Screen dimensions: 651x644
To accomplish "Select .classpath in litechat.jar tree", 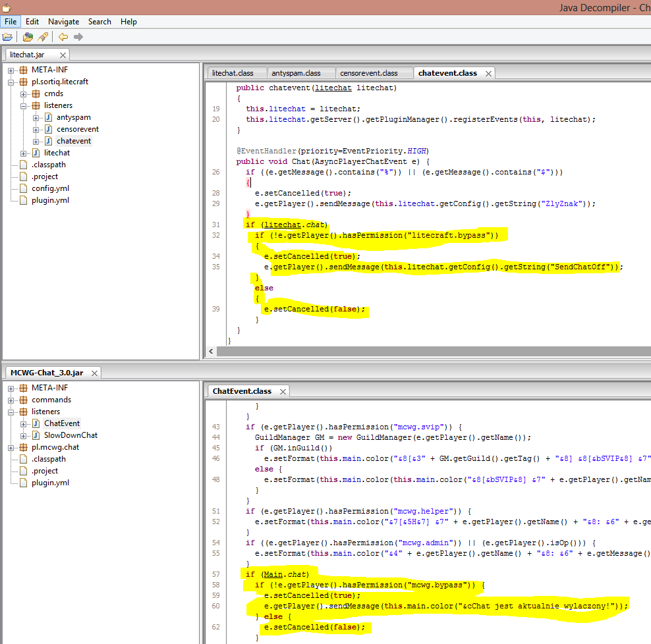I will [49, 165].
